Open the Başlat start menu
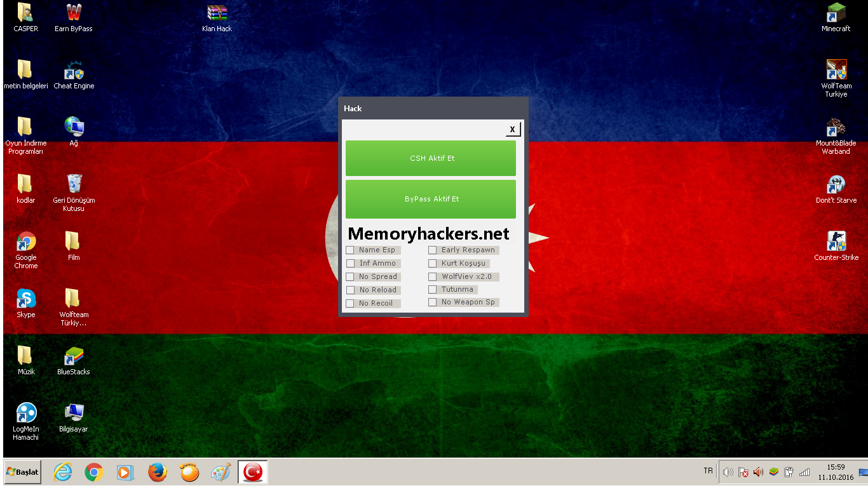Screen dimensions: 868x488 click(23, 472)
